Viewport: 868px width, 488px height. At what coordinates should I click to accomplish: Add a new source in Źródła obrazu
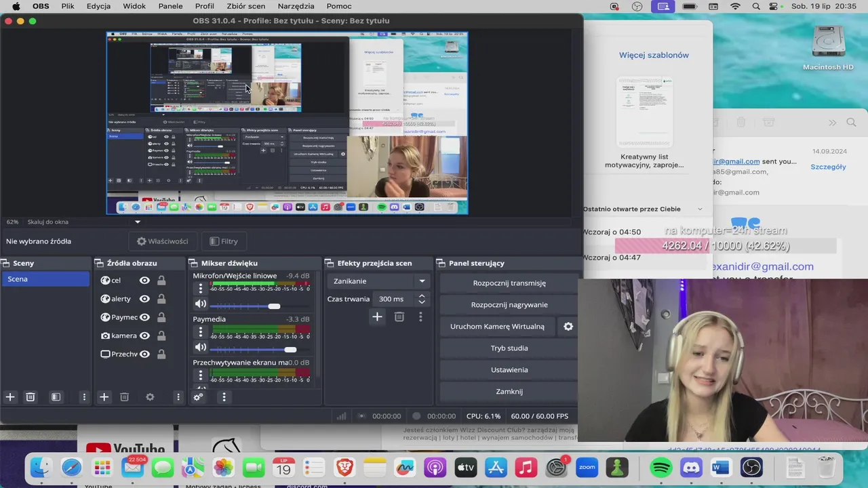tap(104, 397)
